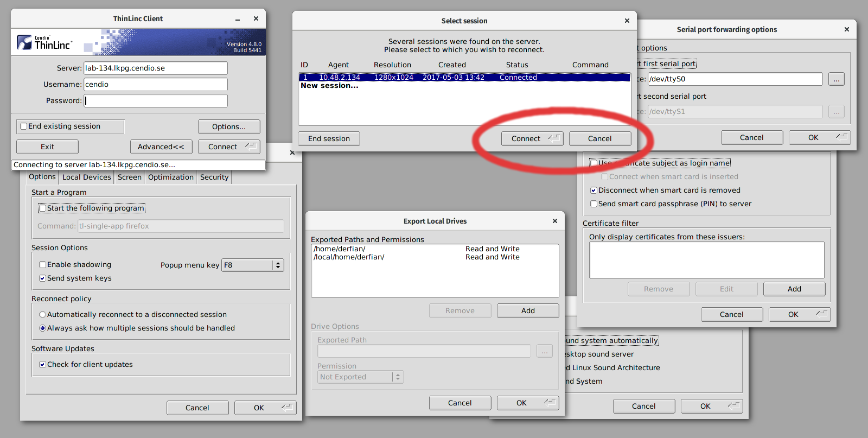Cancel the Serial port forwarding options dialog

[x=752, y=138]
